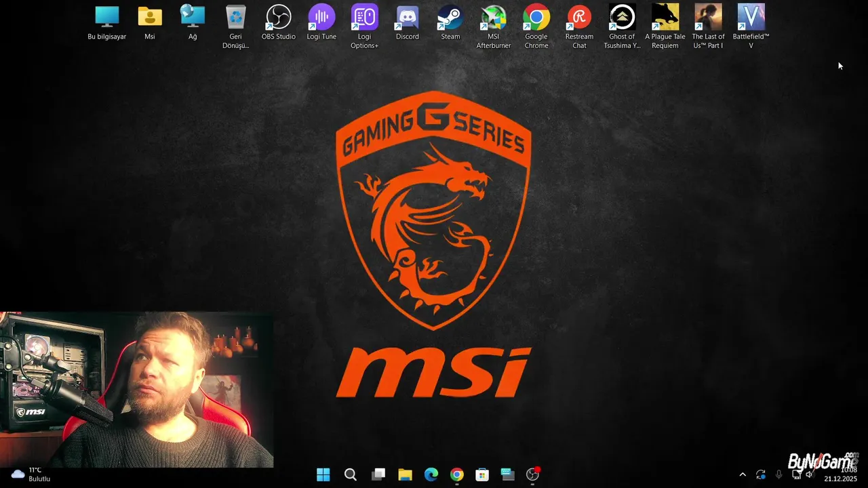The image size is (868, 488).
Task: Select A Plague Tale Requiem shortcut
Action: [665, 27]
